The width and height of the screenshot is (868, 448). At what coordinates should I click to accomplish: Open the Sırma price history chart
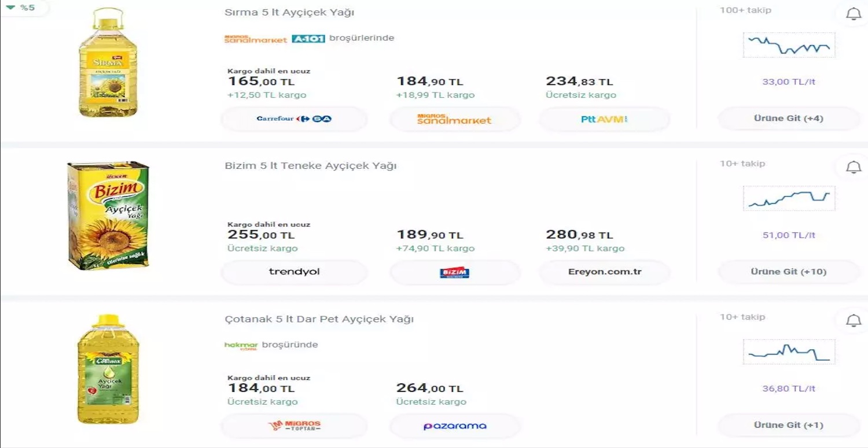click(789, 45)
